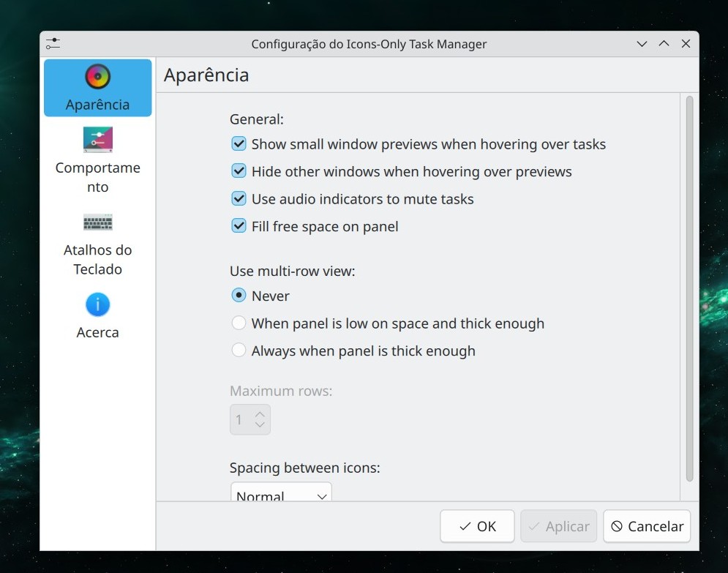Uncheck Fill free space on panel
Screen dimensions: 728x573
(x=239, y=226)
